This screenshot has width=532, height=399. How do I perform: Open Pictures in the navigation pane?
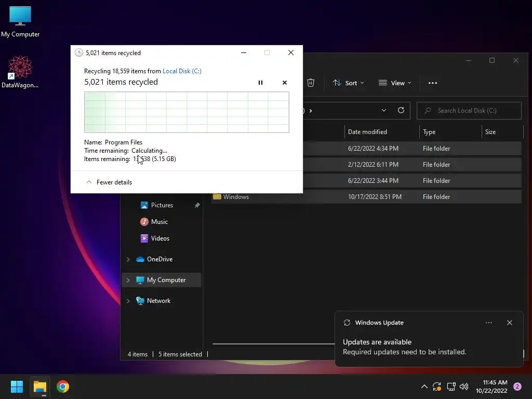tap(162, 205)
